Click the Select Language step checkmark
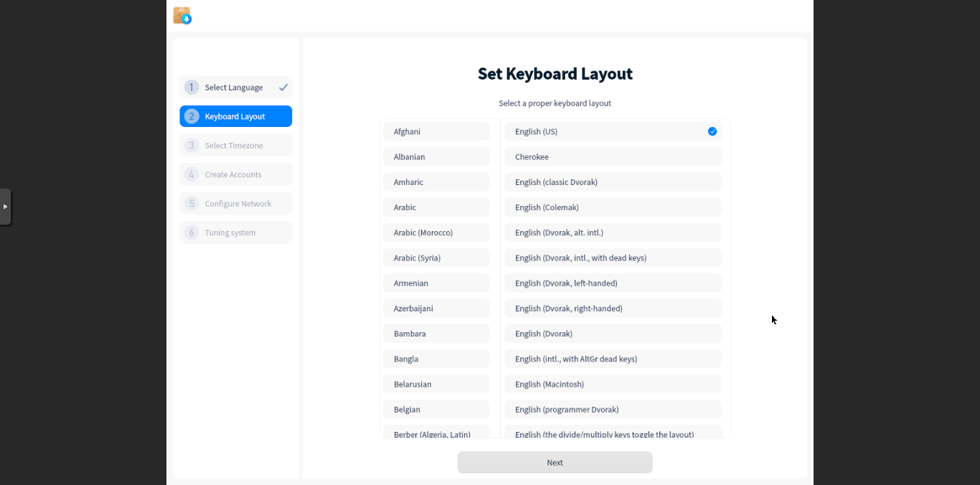 [283, 88]
